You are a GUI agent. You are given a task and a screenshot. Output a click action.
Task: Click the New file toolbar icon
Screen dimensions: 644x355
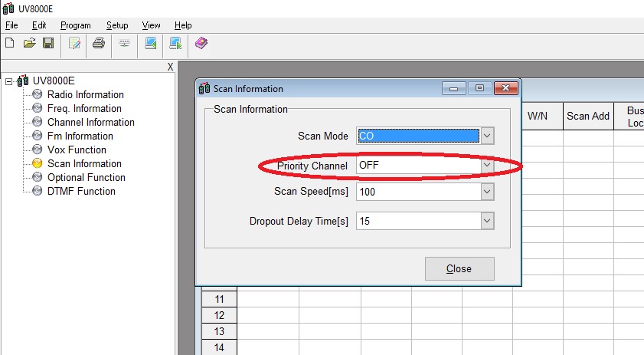point(10,43)
